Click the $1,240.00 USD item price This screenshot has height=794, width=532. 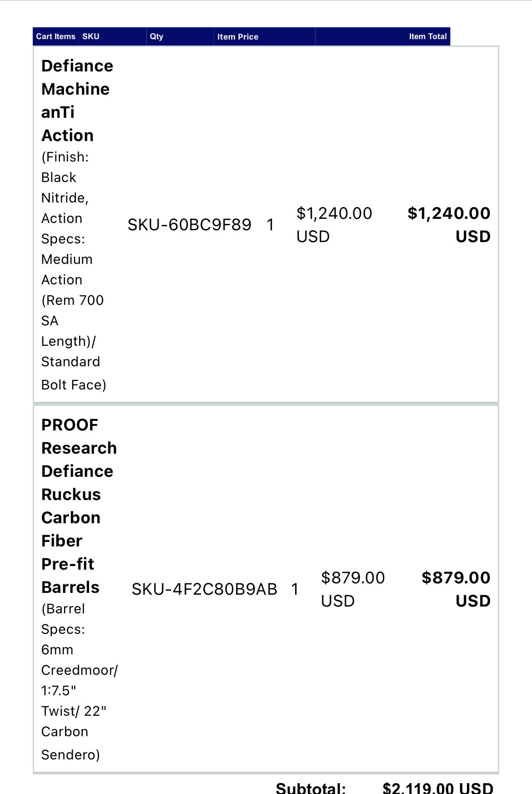tap(334, 225)
